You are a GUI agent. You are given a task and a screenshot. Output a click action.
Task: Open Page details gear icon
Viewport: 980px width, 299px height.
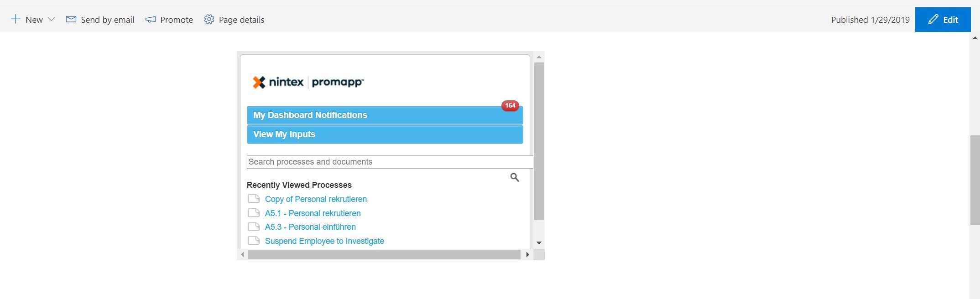pyautogui.click(x=209, y=19)
